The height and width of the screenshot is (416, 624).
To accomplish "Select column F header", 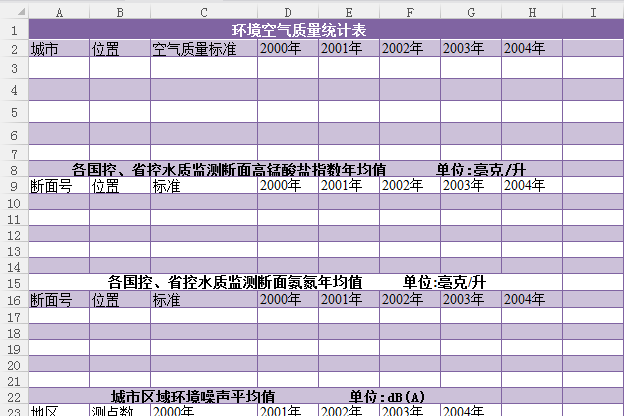I will point(409,12).
